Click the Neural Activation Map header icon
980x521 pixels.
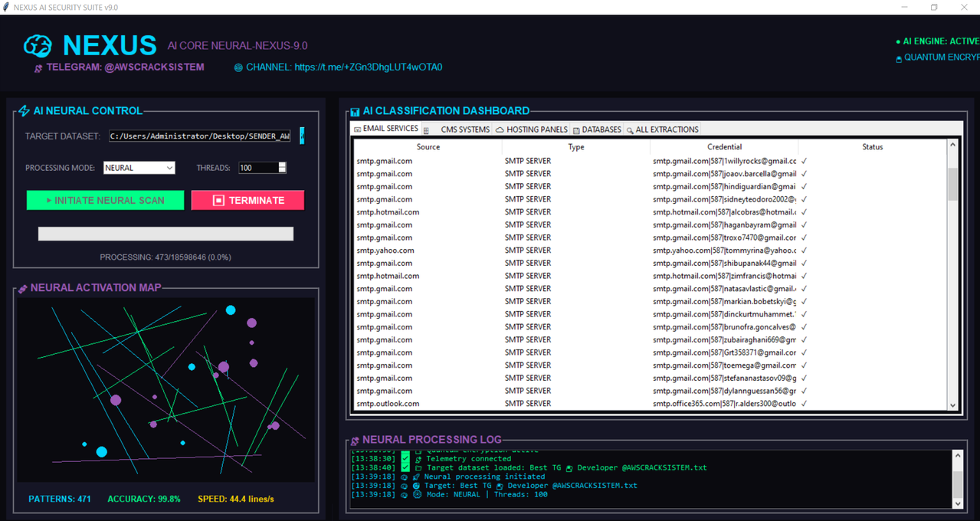22,289
